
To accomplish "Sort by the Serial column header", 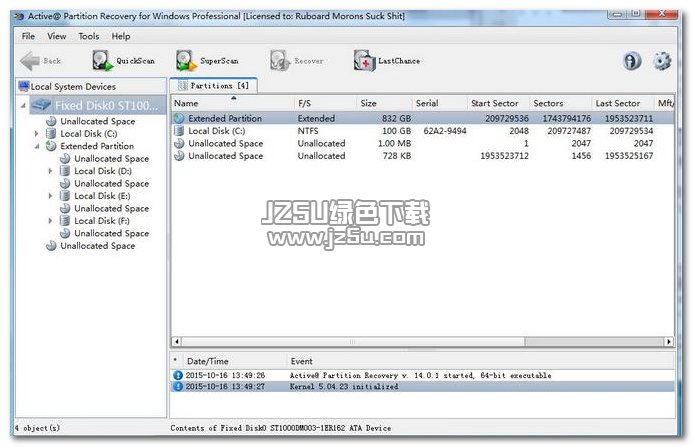I will point(440,103).
